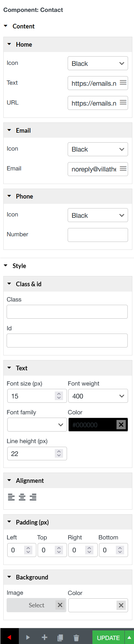Click the green UPDATE button
The height and width of the screenshot is (644, 134).
point(108,637)
